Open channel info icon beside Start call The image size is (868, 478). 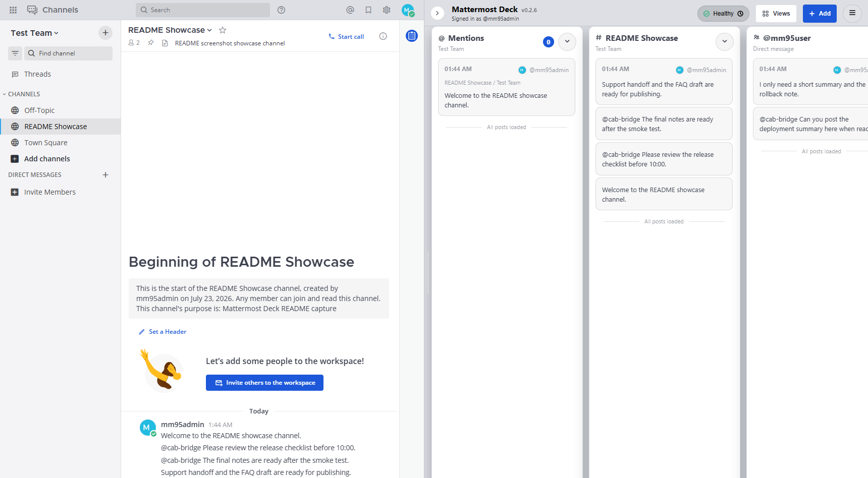383,36
